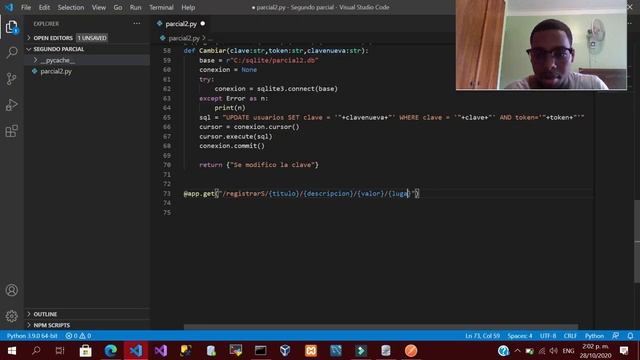Select Python 3.9.0 64-bit interpreter
640x360 pixels.
(x=32, y=336)
